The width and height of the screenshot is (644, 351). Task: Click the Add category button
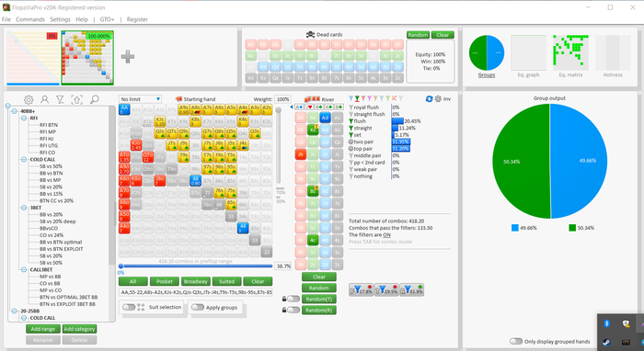click(x=79, y=329)
